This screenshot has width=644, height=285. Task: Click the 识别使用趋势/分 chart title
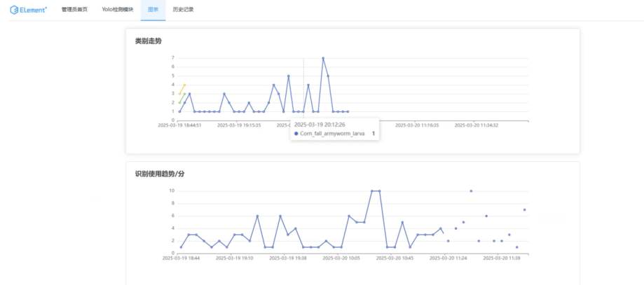pyautogui.click(x=160, y=174)
